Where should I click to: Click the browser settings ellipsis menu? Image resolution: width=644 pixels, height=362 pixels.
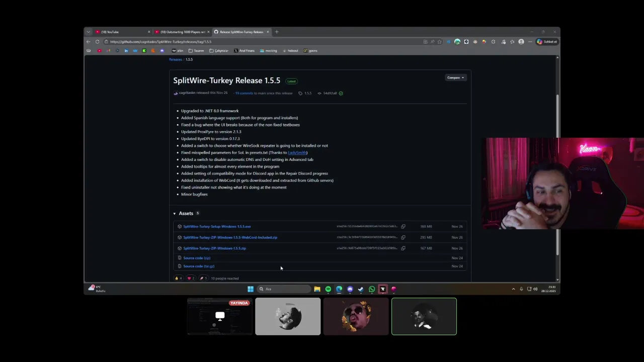[x=530, y=42]
